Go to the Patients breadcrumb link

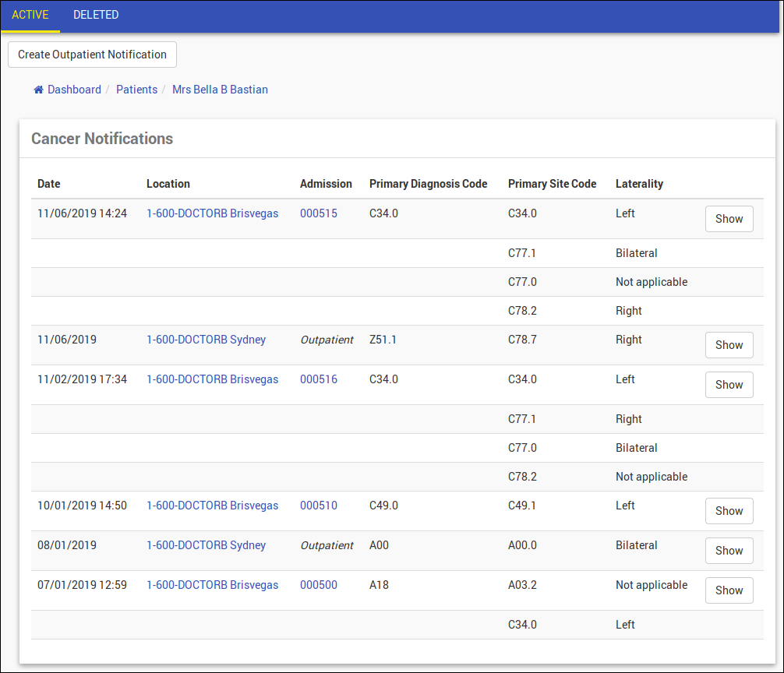(x=136, y=90)
